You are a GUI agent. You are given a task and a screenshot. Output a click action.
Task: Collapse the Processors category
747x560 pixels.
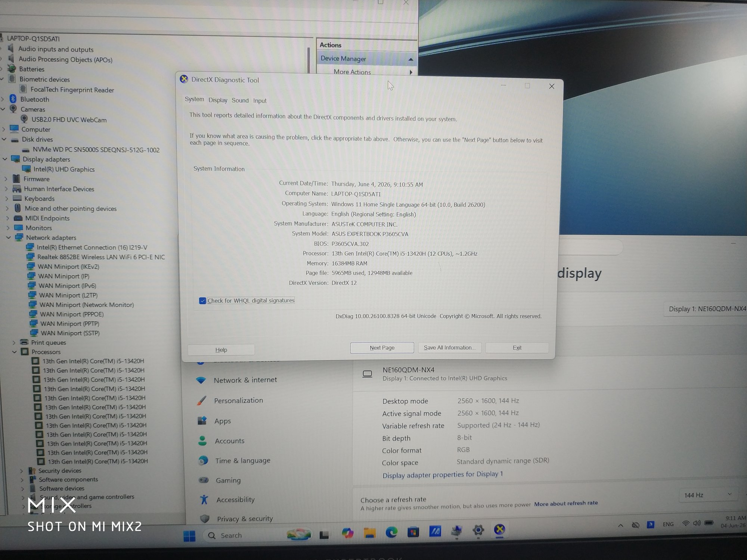click(14, 352)
